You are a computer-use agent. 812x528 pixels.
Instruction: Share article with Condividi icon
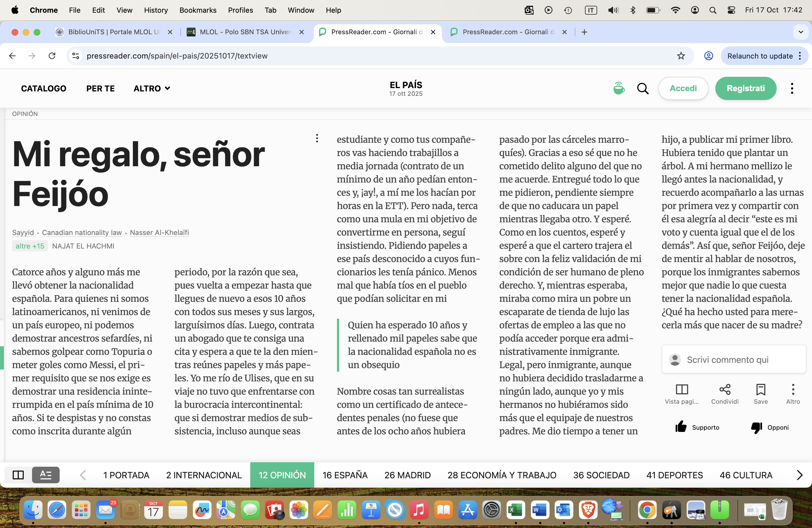[x=724, y=390]
